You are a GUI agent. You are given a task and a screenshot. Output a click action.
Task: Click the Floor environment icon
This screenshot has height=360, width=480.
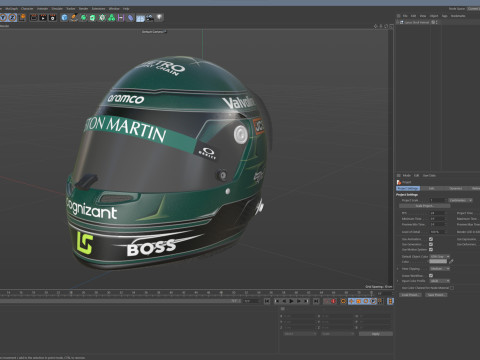point(140,18)
